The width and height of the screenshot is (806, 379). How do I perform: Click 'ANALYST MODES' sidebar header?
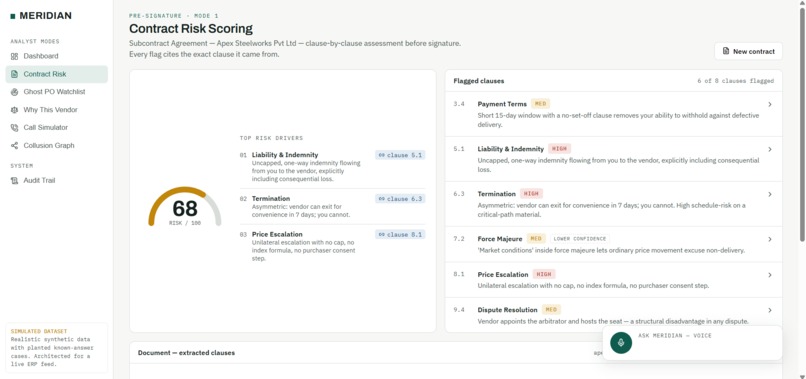[x=35, y=42]
